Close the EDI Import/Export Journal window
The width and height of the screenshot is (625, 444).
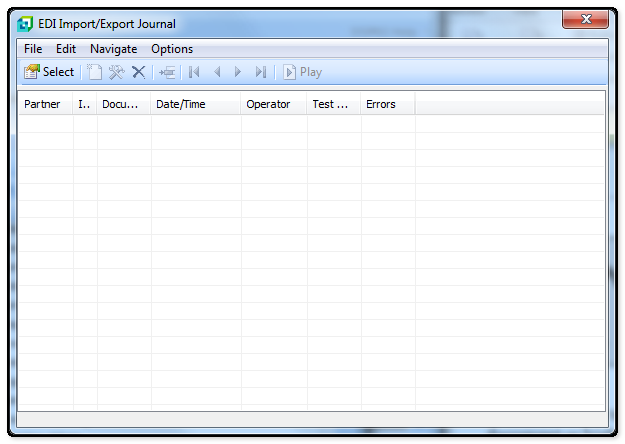tap(585, 21)
